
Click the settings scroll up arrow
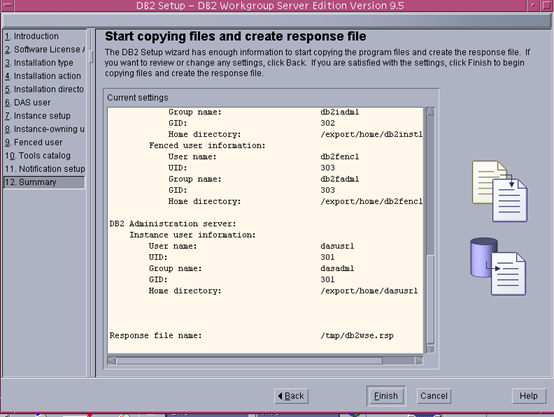pos(430,112)
